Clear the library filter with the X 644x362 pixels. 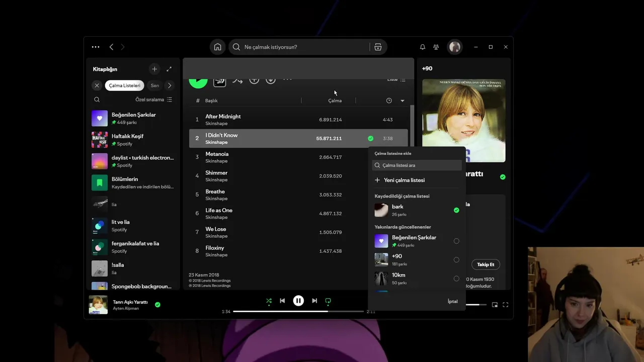click(97, 85)
